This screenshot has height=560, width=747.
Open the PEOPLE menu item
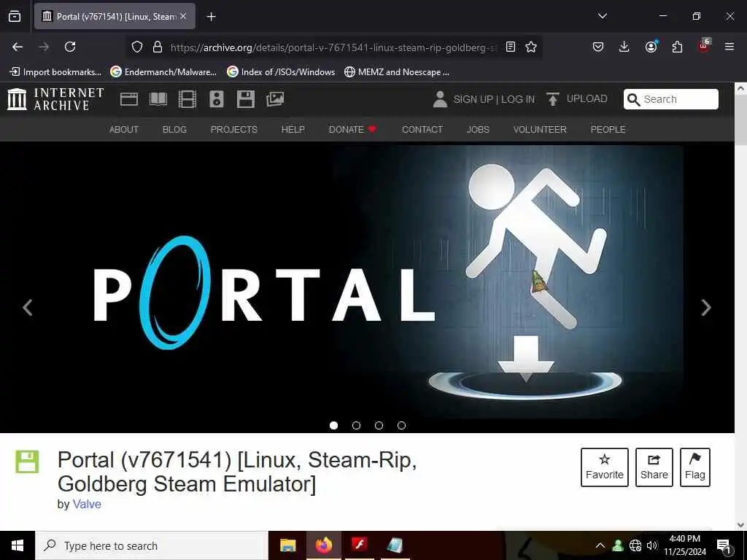tap(608, 130)
